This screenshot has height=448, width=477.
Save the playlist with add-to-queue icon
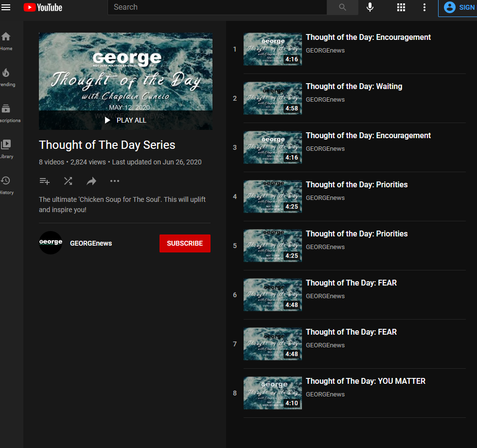44,181
